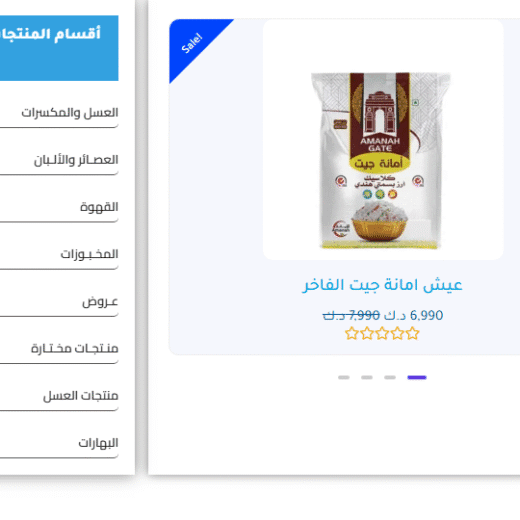Open the المخبوزات category
The height and width of the screenshot is (520, 520).
[89, 254]
